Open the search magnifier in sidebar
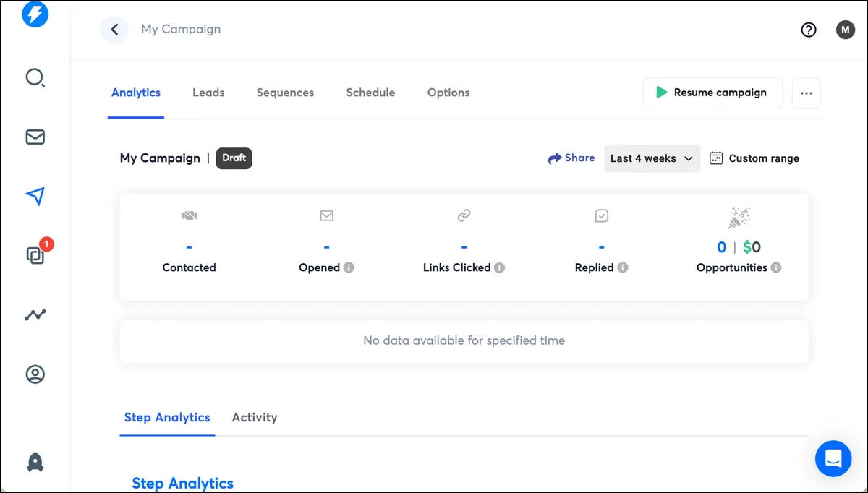Image resolution: width=868 pixels, height=493 pixels. 35,77
